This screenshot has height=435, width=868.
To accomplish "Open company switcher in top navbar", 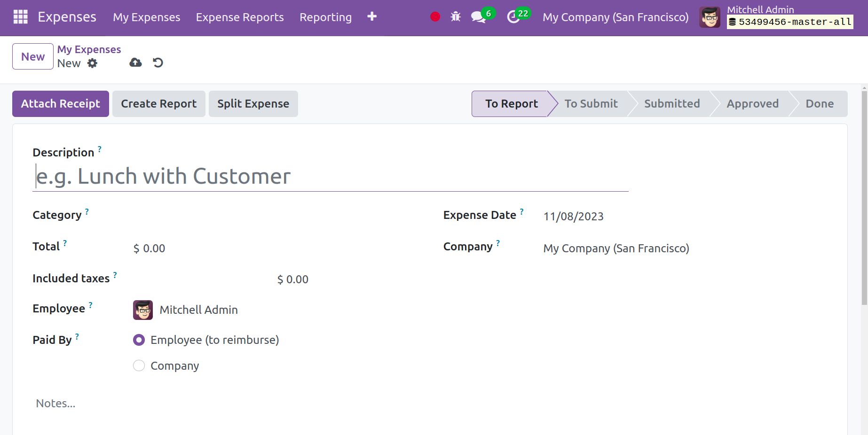I will (615, 17).
